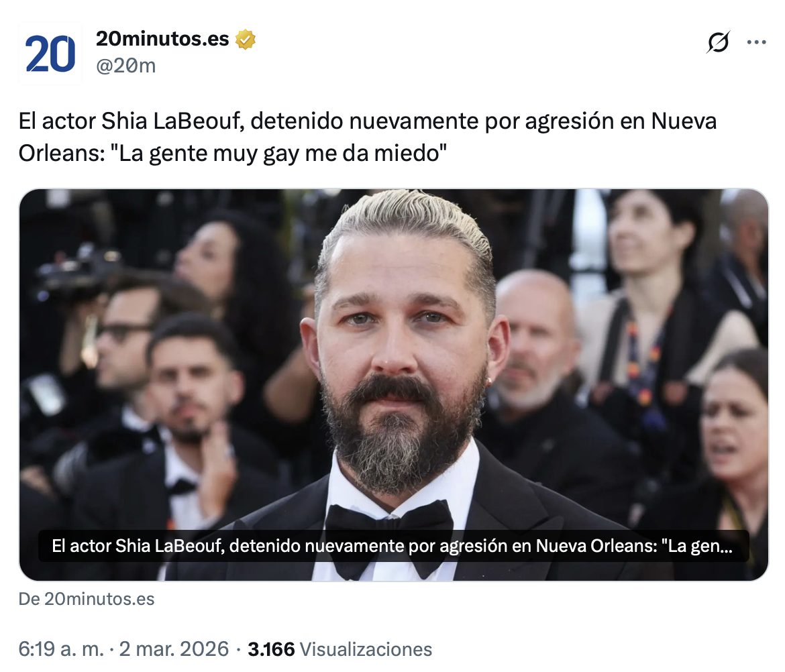This screenshot has height=672, width=785.
Task: Click the tweet text about Shia LaBeouf
Action: tap(368, 137)
